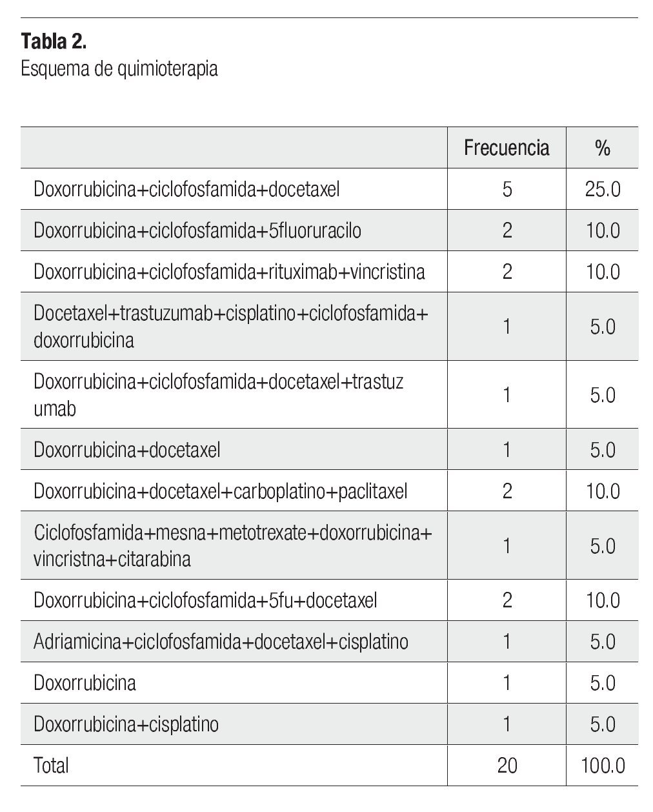Click the "Doxorrubicina+cisplatino" row label
The height and width of the screenshot is (812, 653).
coord(126,724)
